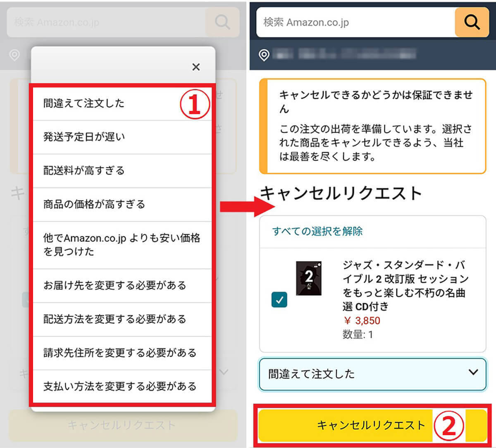Close the cancel reason popup
Screen dimensions: 496x448
(x=196, y=67)
